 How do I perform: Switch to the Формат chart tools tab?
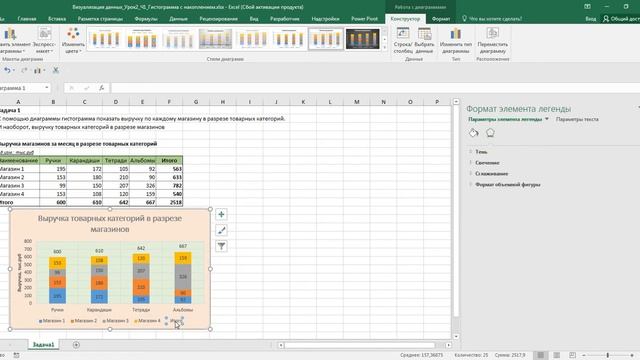coord(441,19)
